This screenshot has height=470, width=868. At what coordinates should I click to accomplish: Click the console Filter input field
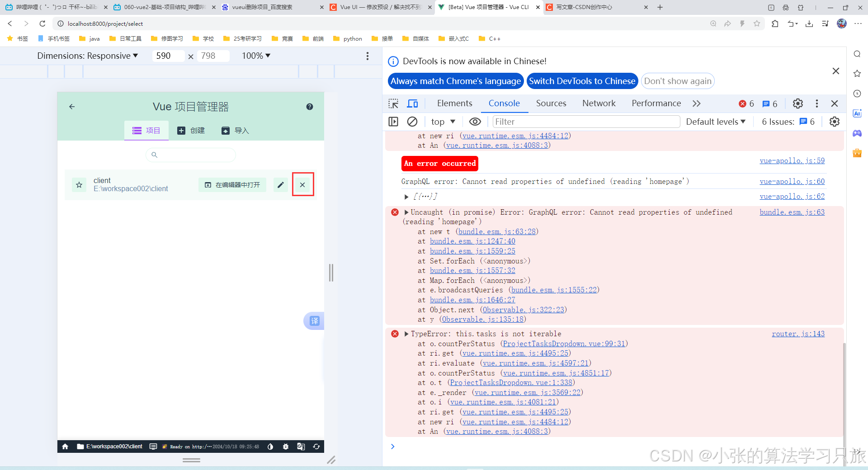pyautogui.click(x=585, y=122)
